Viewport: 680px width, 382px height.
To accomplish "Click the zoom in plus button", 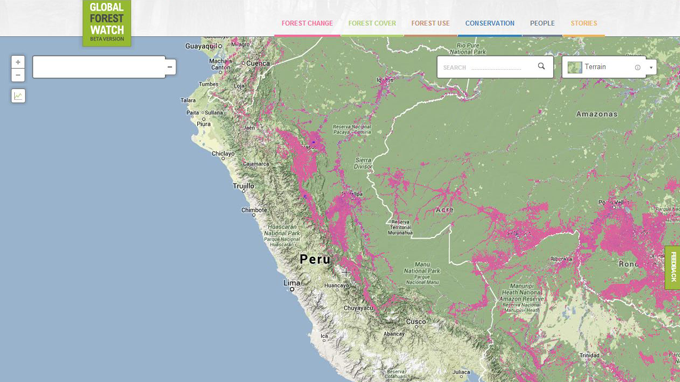I will point(18,62).
